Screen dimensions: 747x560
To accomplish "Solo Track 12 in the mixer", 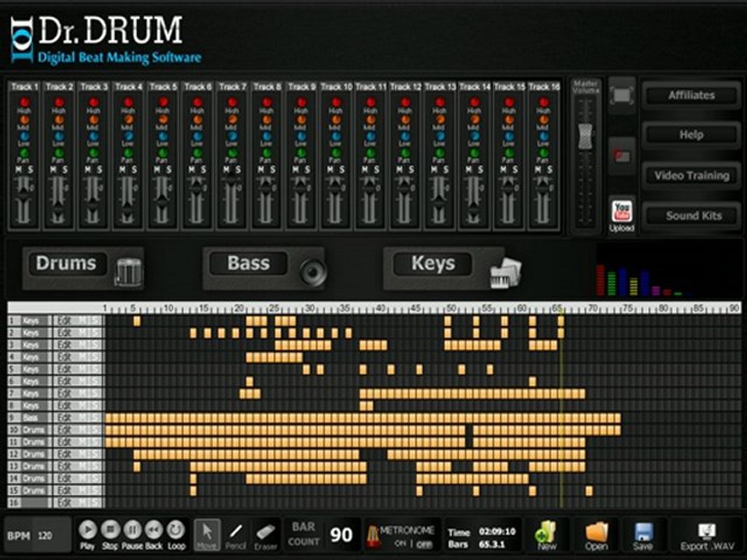I will [x=411, y=170].
